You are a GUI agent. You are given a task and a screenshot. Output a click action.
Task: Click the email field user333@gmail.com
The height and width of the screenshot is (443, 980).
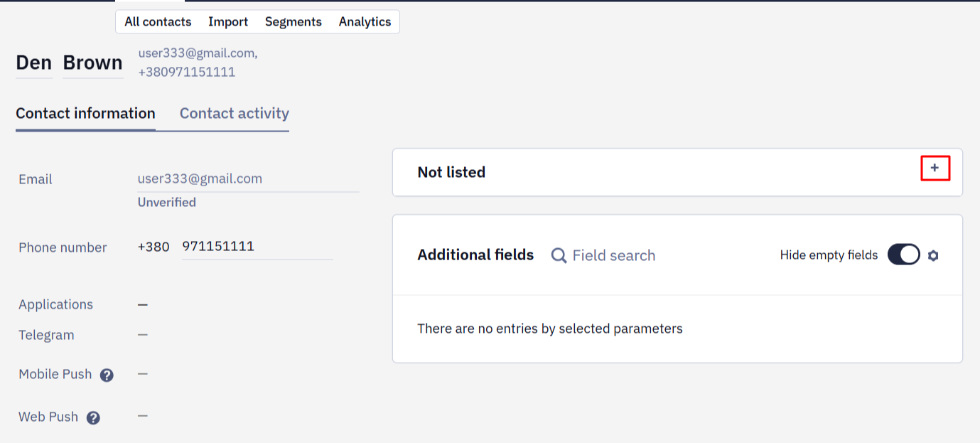pyautogui.click(x=249, y=179)
